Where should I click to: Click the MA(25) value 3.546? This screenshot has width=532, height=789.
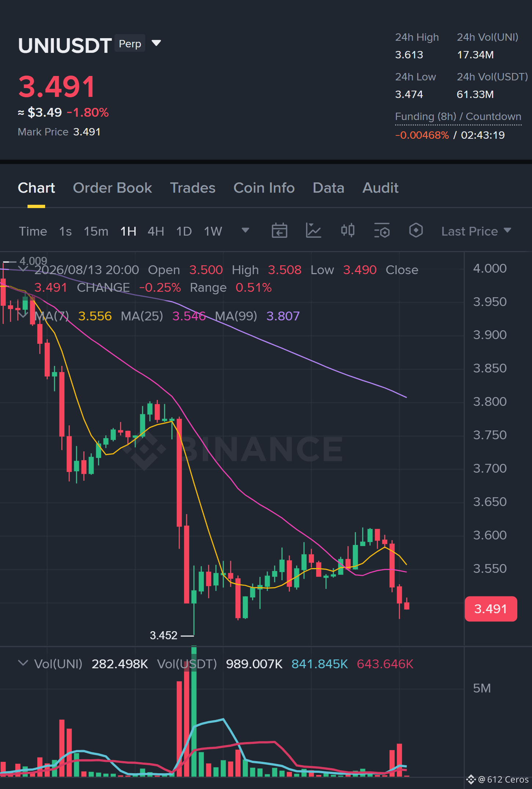[x=189, y=316]
